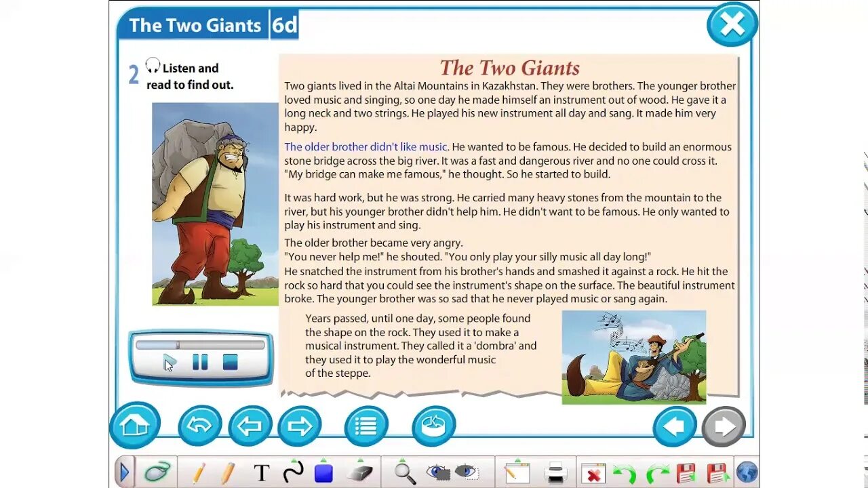Select the highlighter marker tool
Image resolution: width=868 pixels, height=488 pixels.
(x=228, y=472)
